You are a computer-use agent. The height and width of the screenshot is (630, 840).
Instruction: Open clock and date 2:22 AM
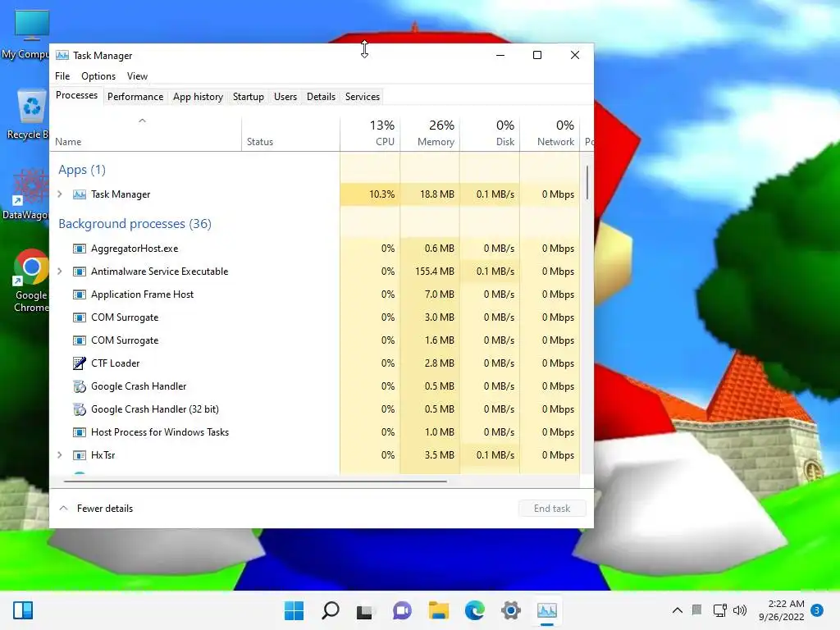click(x=781, y=610)
